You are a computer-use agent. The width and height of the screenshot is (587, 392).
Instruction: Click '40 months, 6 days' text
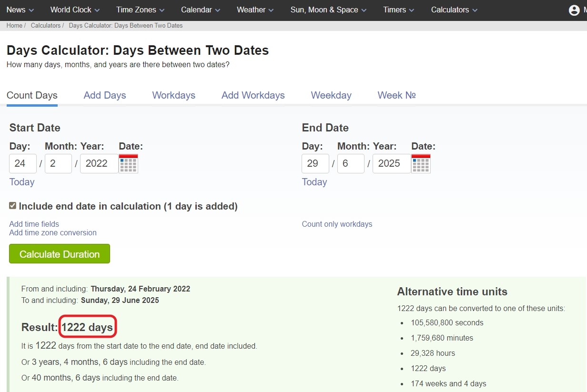[x=66, y=378]
